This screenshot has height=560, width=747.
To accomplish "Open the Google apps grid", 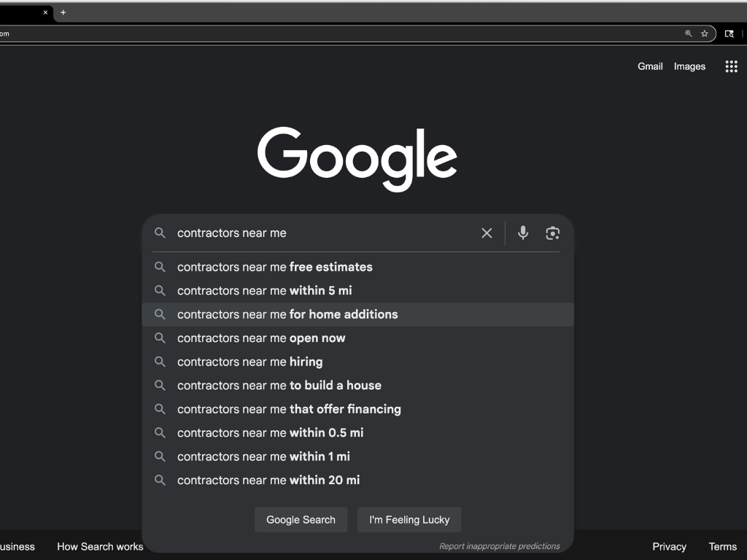I will click(731, 66).
